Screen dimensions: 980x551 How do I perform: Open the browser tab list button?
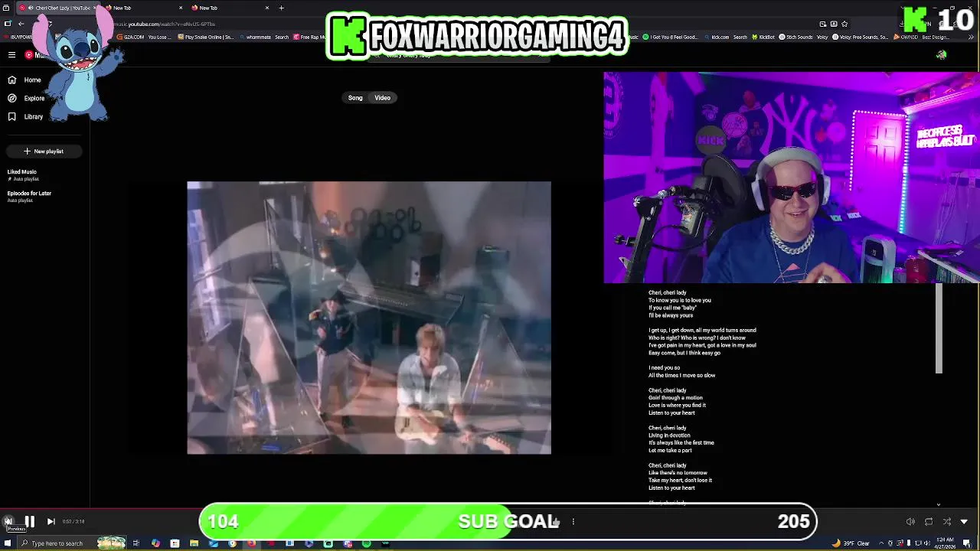click(x=6, y=8)
